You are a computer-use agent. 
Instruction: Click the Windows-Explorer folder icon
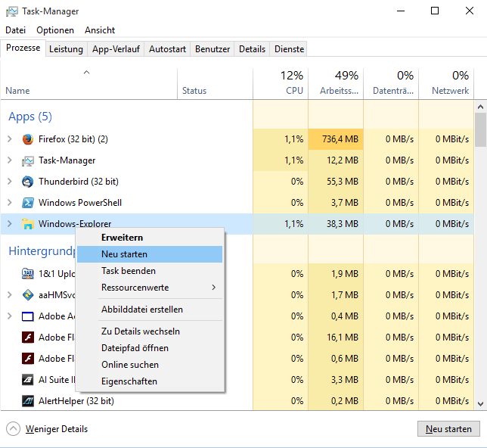(x=28, y=224)
